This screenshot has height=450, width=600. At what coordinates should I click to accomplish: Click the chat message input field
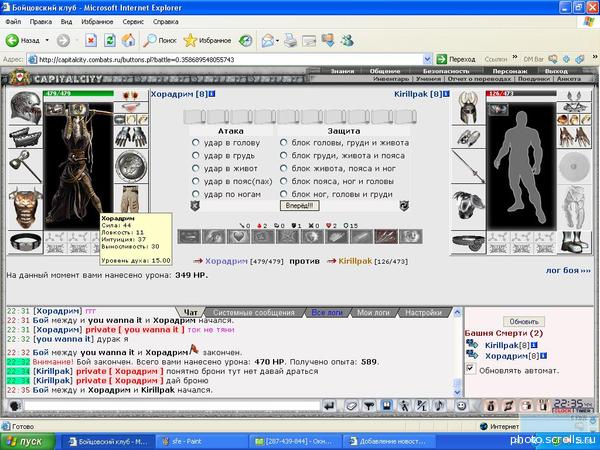[172, 406]
